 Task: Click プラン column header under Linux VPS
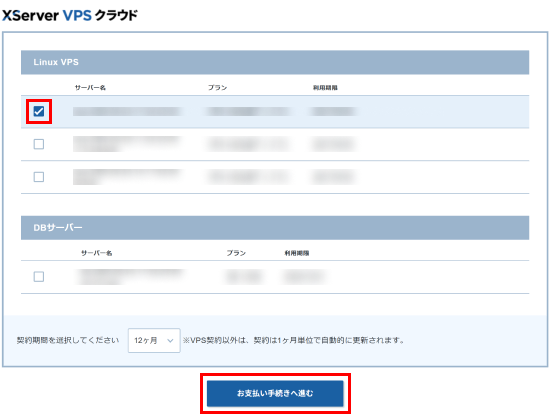click(217, 88)
